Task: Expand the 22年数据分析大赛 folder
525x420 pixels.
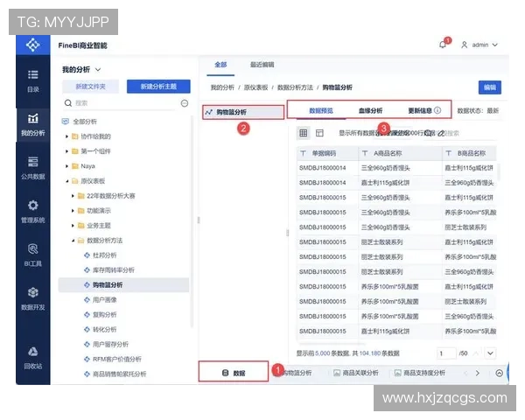Action: tap(73, 196)
